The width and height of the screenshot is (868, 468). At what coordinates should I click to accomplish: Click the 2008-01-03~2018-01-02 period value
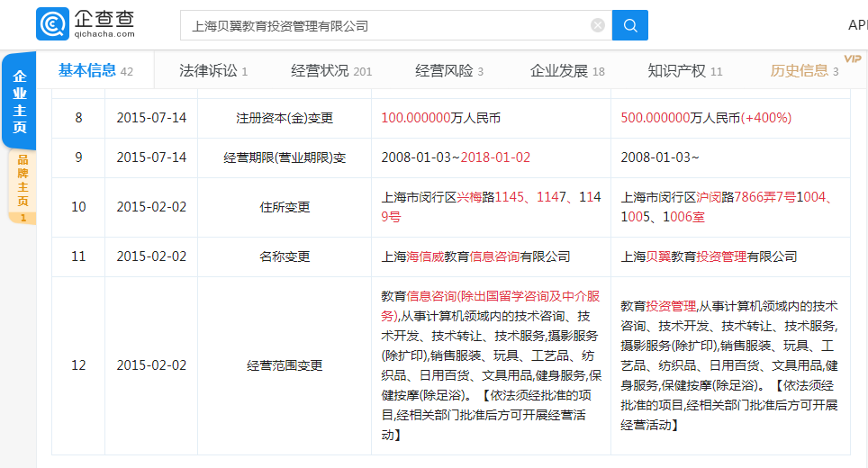point(456,157)
